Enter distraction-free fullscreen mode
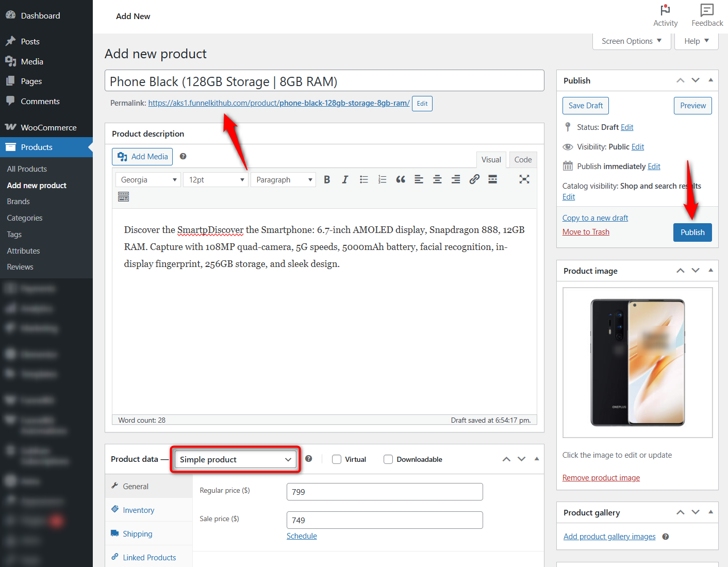 524,179
